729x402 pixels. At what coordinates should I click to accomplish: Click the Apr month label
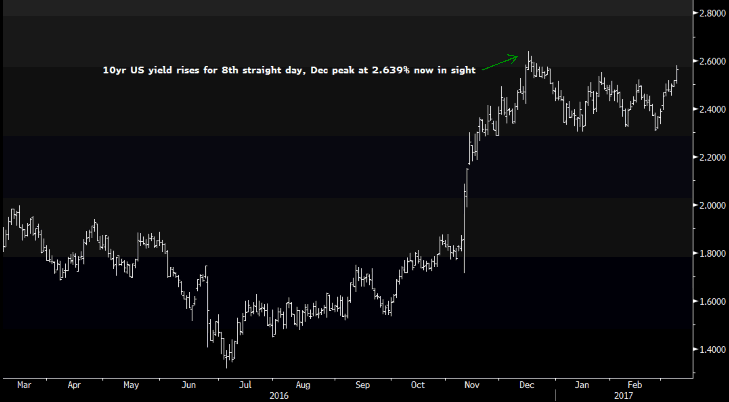click(x=74, y=385)
